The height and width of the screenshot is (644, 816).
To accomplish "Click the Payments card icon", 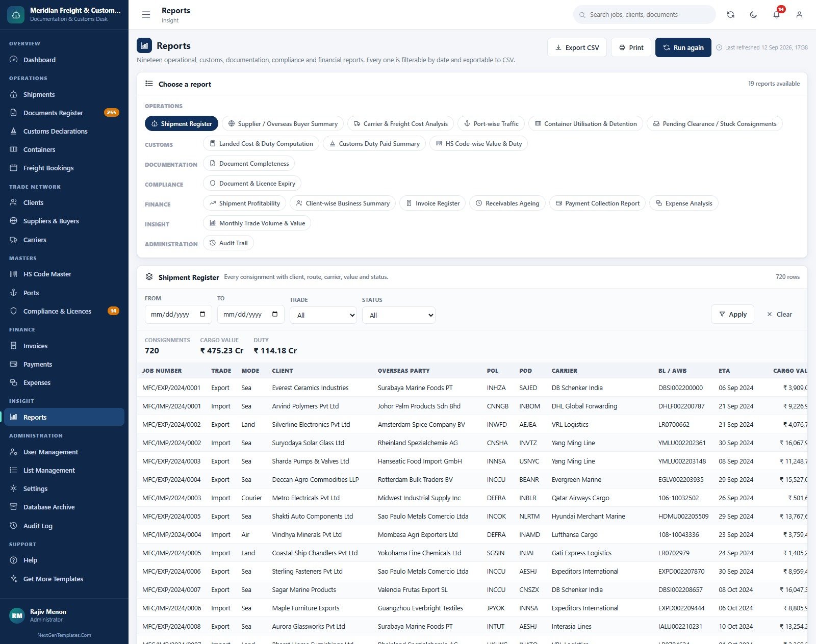I will point(14,364).
